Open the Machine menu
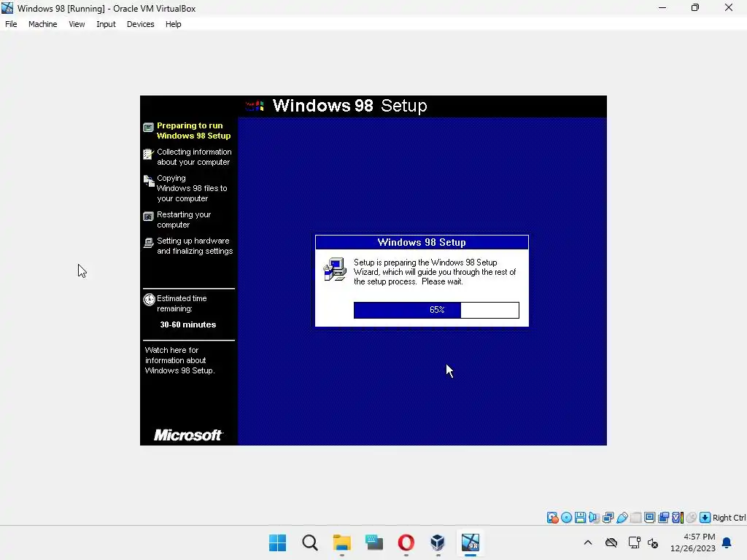747x560 pixels. (x=43, y=24)
